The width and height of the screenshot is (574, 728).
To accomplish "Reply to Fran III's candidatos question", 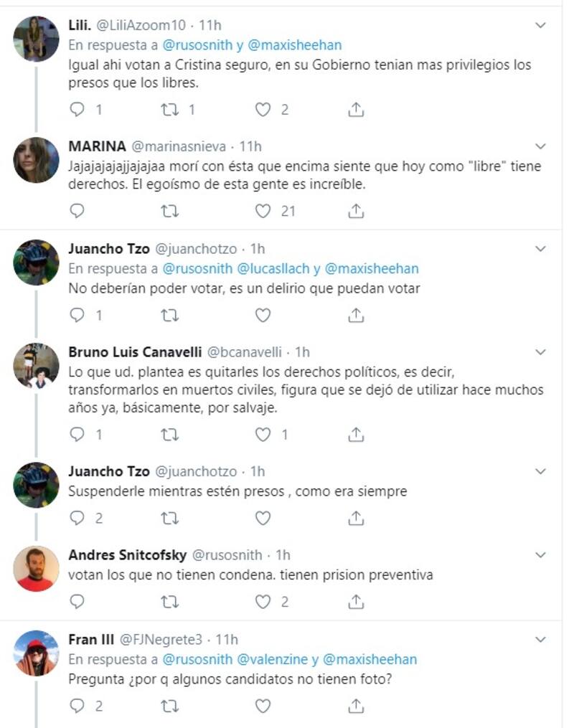I will 78,706.
